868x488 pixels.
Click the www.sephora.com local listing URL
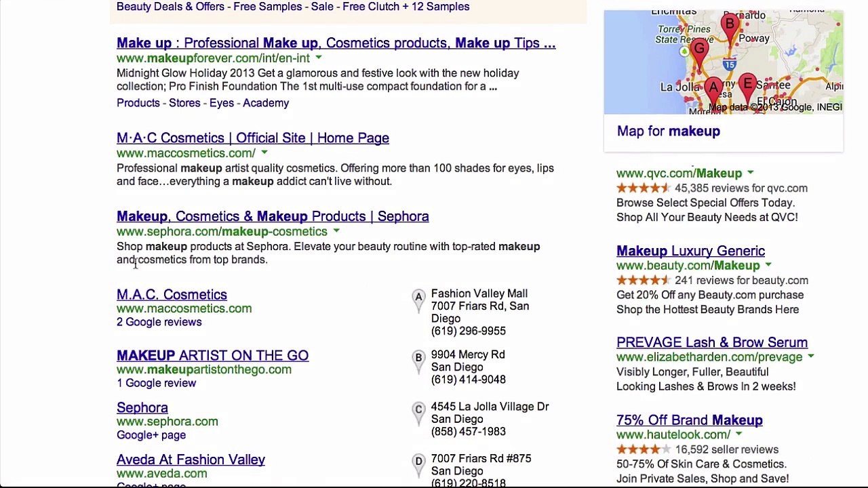167,422
